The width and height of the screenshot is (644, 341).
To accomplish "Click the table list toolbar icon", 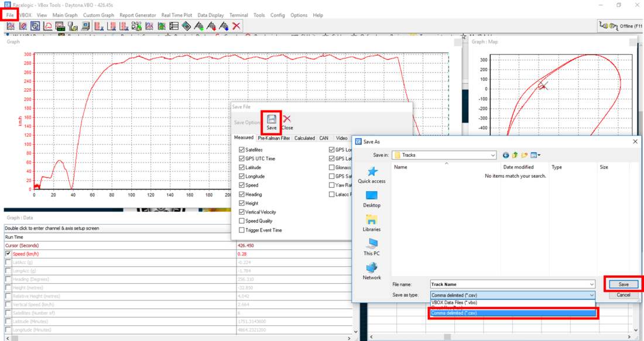I will (174, 26).
